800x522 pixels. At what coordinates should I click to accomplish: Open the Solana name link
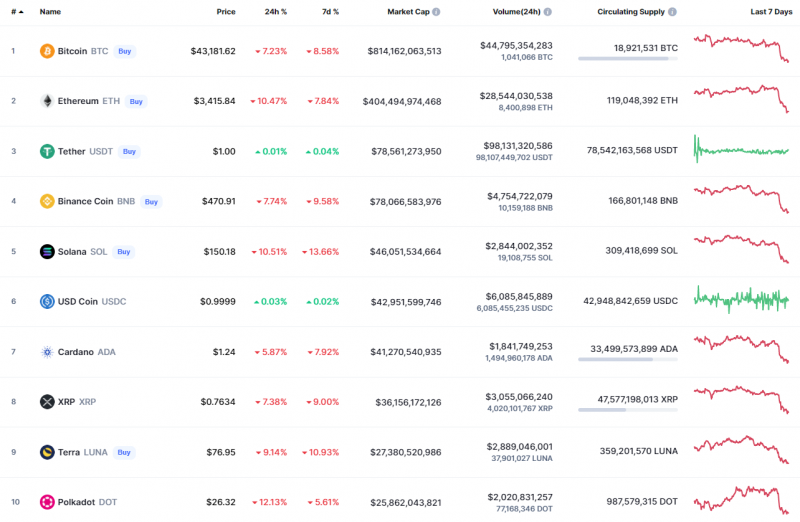point(72,252)
